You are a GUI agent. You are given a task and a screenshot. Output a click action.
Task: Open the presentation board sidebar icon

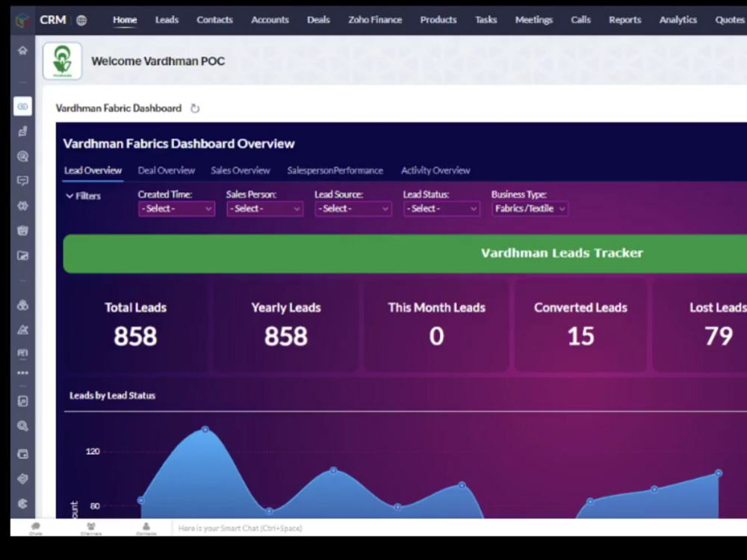coord(22,353)
